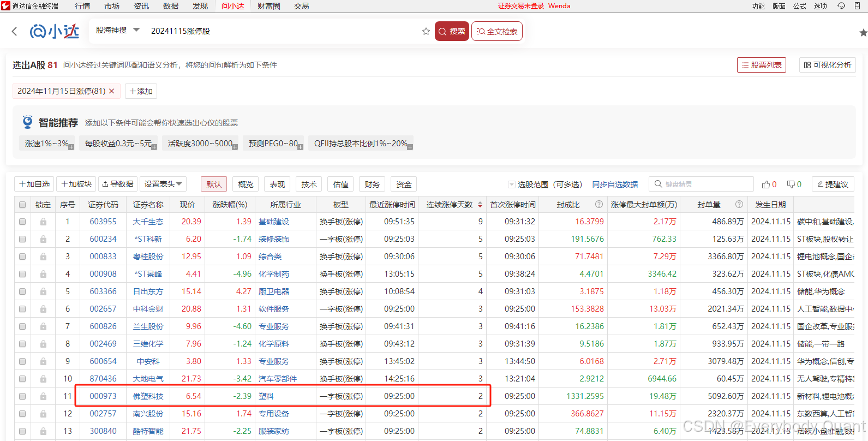Image resolution: width=868 pixels, height=441 pixels.
Task: Click the 加板块 button
Action: pos(76,184)
